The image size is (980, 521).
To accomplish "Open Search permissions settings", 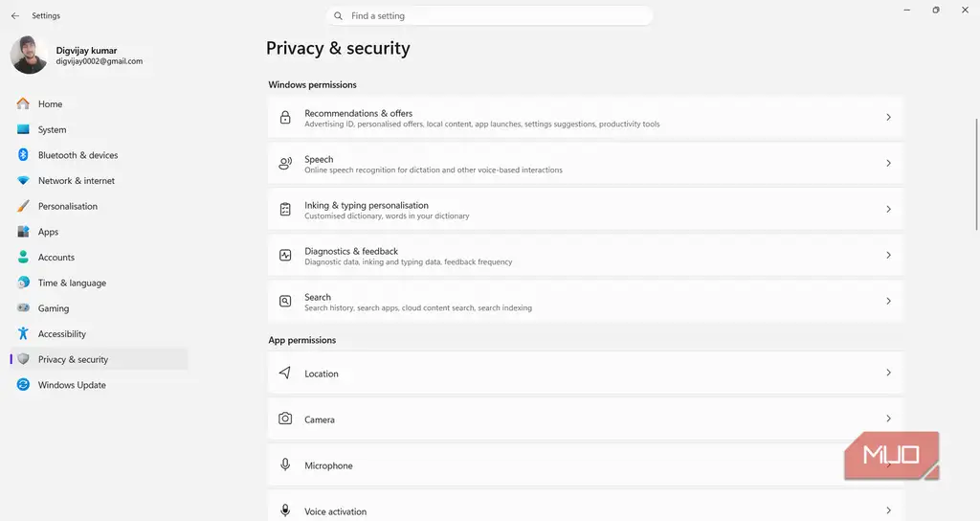I will point(586,302).
